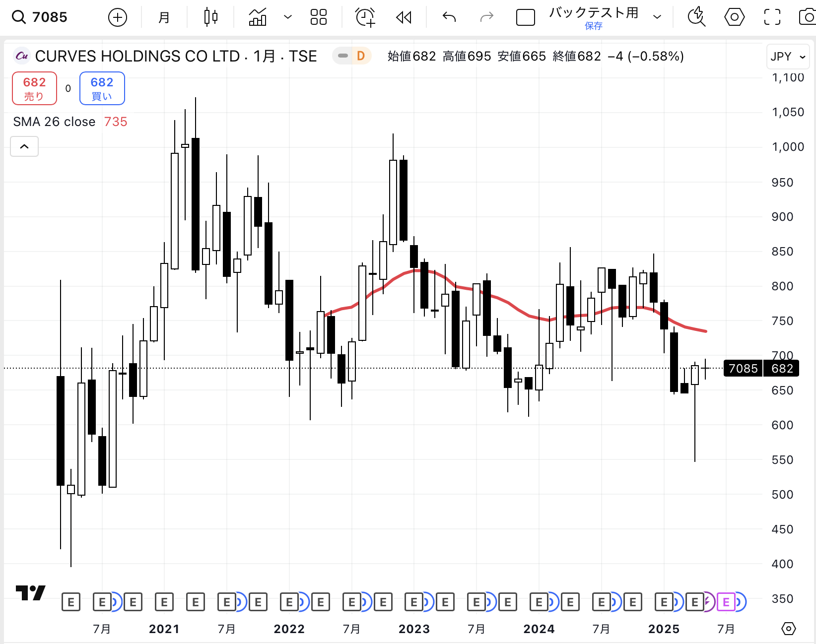Viewport: 816px width, 644px height.
Task: Save layout via the 保存 link
Action: 594,26
